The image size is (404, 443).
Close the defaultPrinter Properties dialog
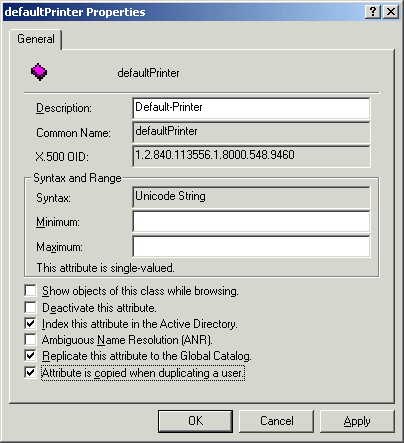point(391,12)
